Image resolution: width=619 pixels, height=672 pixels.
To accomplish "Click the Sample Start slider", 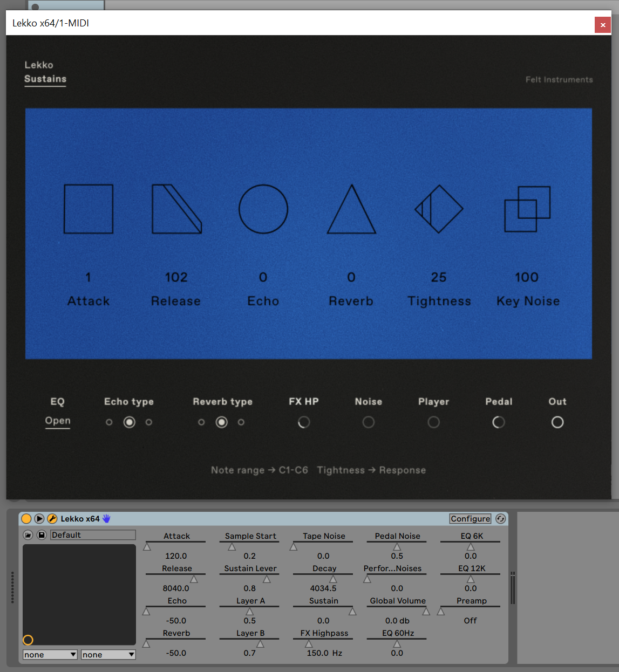I will (x=249, y=546).
